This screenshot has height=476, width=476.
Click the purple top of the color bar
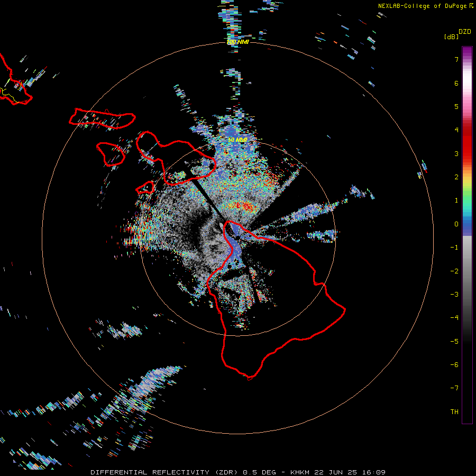[467, 52]
